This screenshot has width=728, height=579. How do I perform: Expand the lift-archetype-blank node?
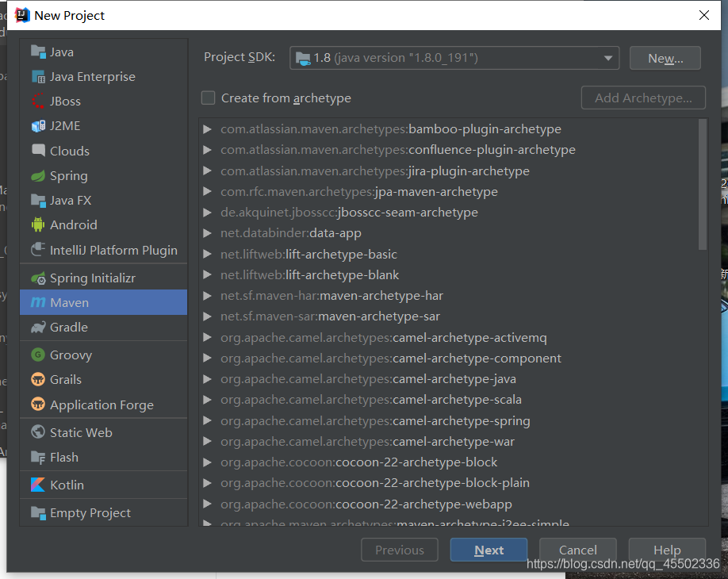pos(207,275)
